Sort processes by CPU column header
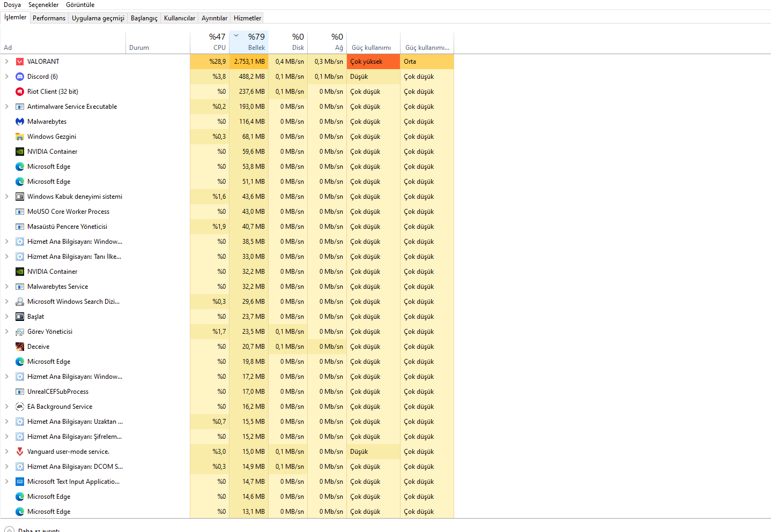 210,42
